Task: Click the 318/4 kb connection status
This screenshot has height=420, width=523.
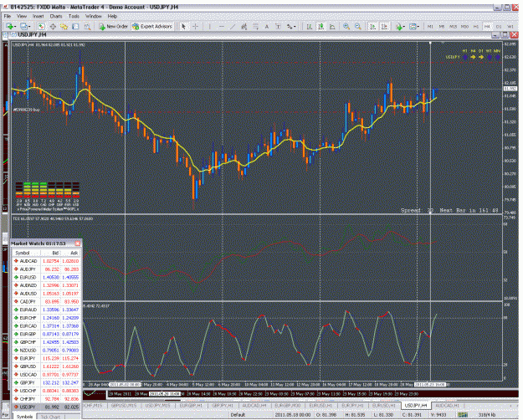Action: pos(487,415)
